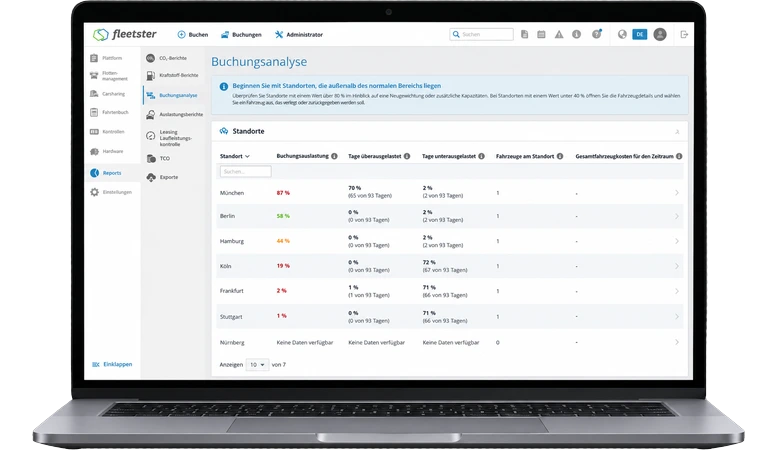This screenshot has height=450, width=777.
Task: Expand the Berlin row chevron
Action: pyautogui.click(x=677, y=216)
